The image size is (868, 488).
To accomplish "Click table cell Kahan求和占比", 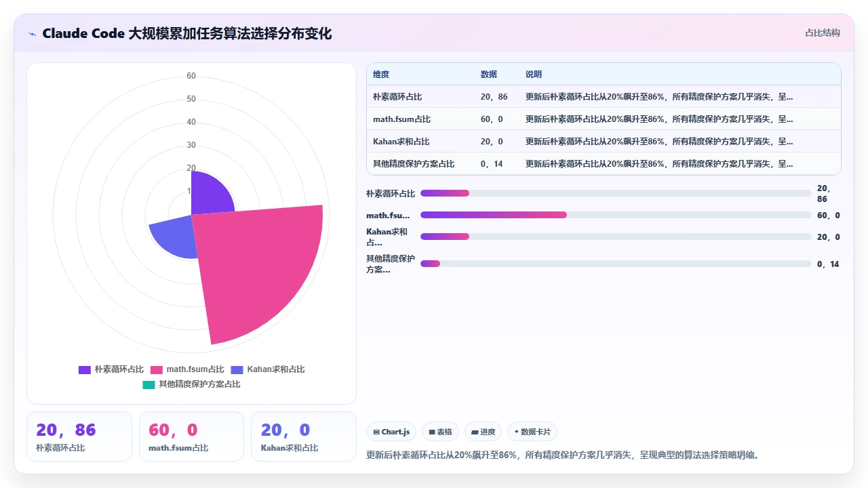I will [401, 142].
